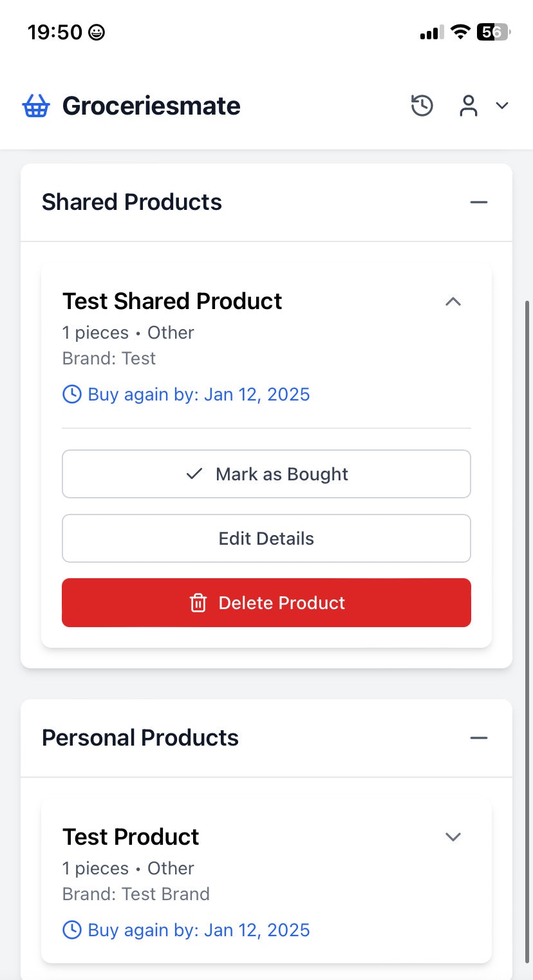
Task: Tap clock icon on Test Shared Product date
Action: (71, 394)
